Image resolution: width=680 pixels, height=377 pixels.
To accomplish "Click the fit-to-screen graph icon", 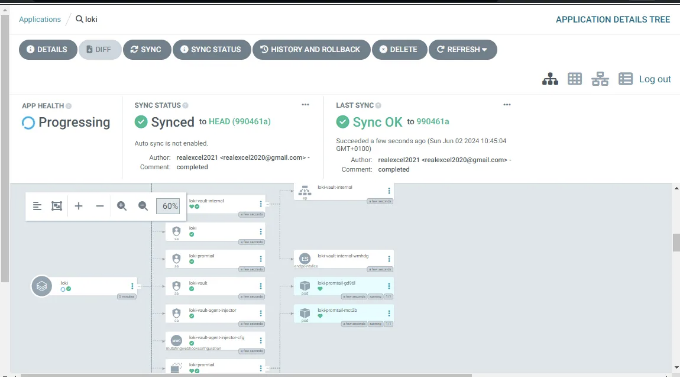I will click(x=57, y=206).
